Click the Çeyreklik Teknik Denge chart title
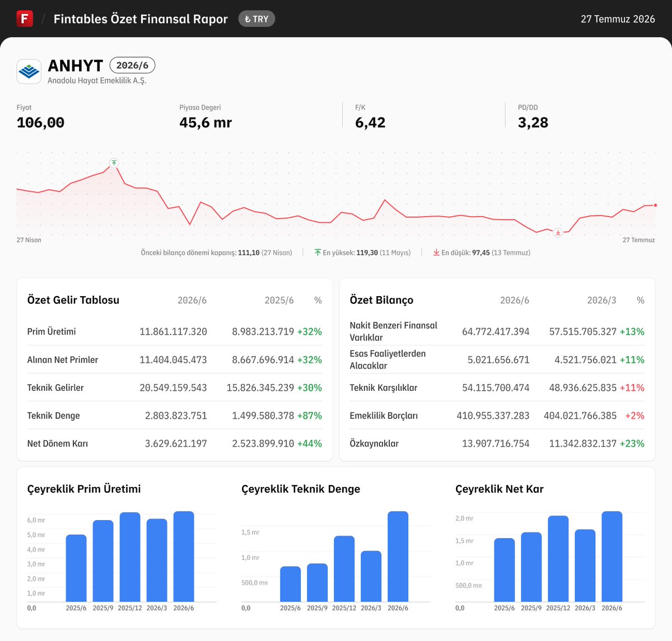672x641 pixels. click(301, 489)
